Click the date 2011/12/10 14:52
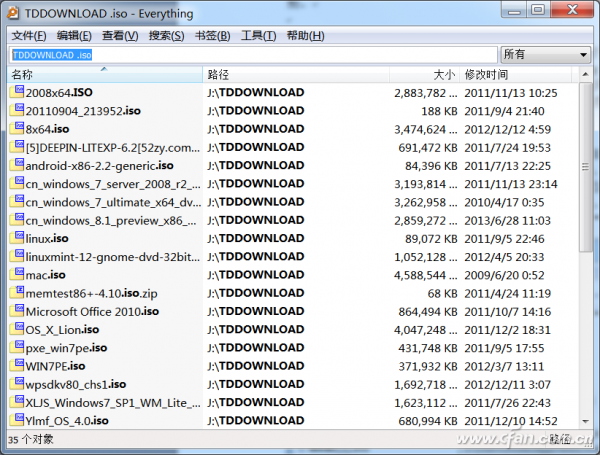Screen dimensions: 600x455 [511, 421]
